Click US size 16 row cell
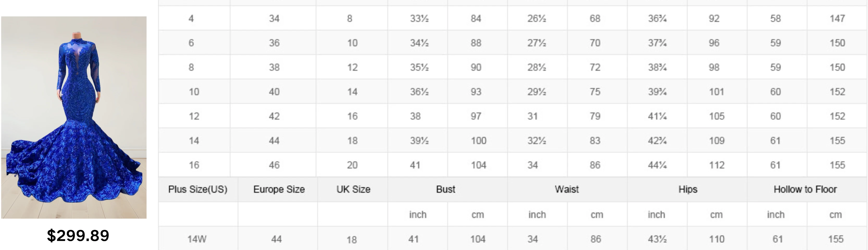The height and width of the screenshot is (250, 868). coord(195,165)
